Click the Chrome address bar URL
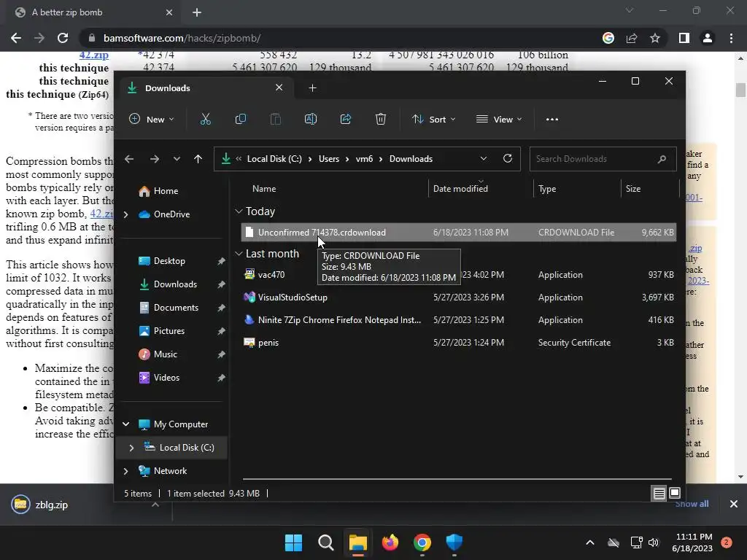The image size is (747, 560). point(182,38)
